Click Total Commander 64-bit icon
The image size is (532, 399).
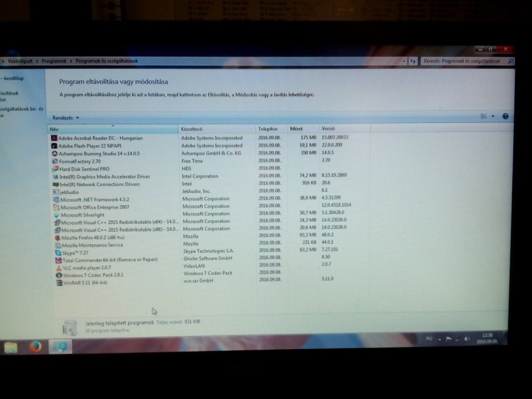(58, 260)
